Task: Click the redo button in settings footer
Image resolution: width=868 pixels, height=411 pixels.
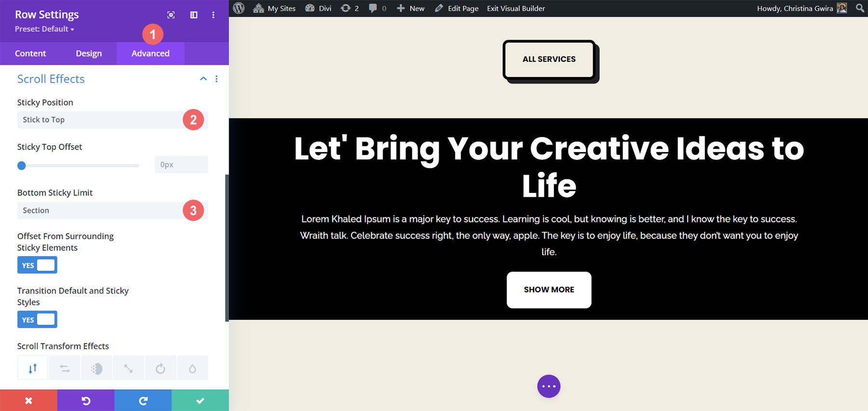Action: [143, 400]
